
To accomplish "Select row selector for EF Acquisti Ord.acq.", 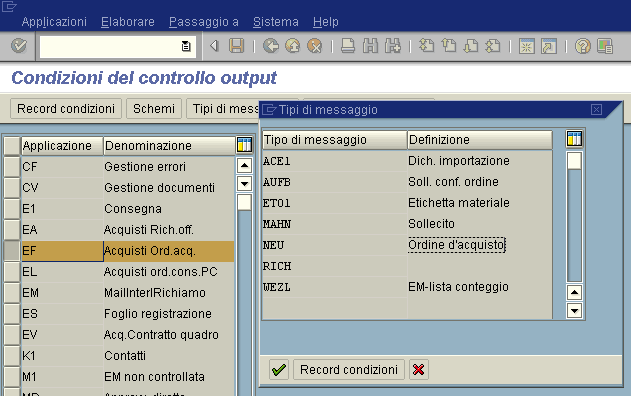I will tap(12, 251).
